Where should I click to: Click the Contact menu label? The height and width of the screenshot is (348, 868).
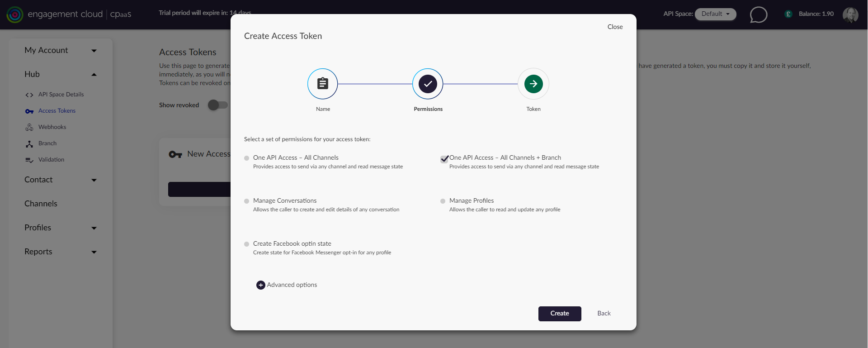38,180
